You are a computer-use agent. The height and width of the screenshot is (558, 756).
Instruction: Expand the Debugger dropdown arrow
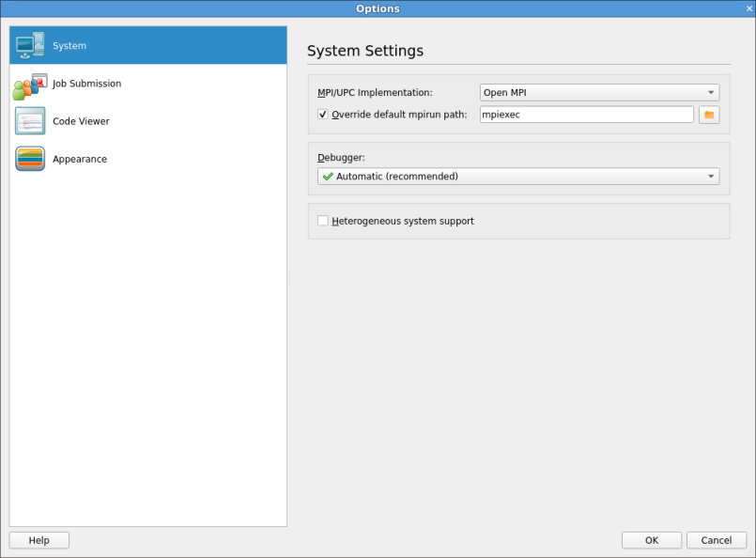tap(711, 177)
